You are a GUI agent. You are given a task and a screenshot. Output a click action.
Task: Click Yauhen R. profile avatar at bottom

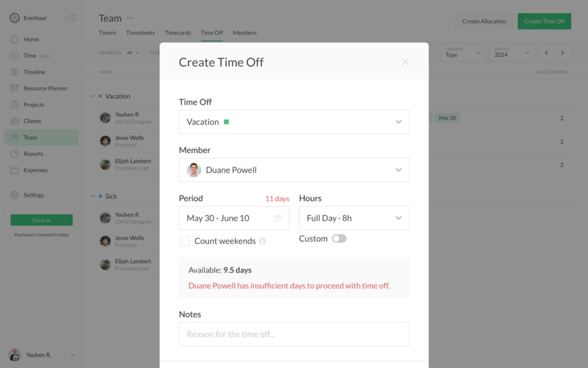pos(14,355)
